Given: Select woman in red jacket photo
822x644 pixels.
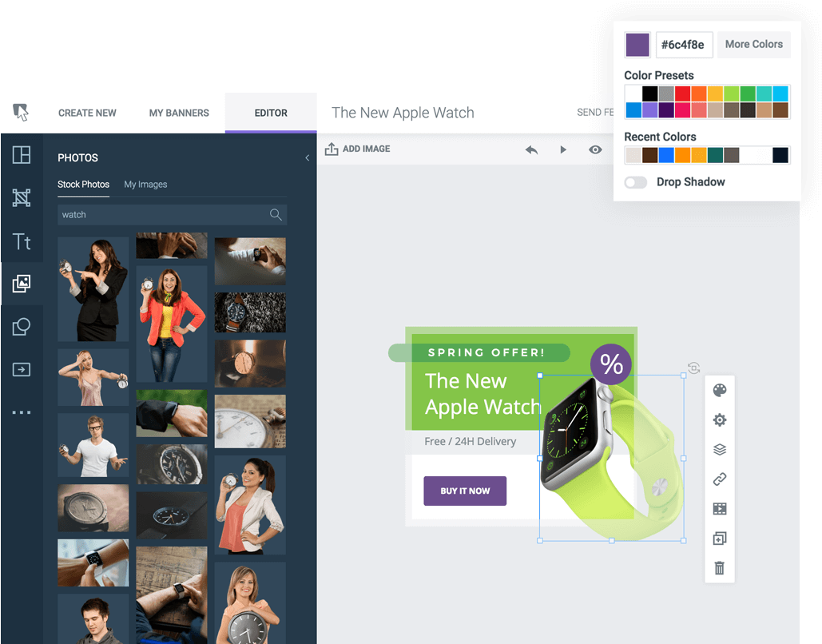Looking at the screenshot, I should 172,324.
